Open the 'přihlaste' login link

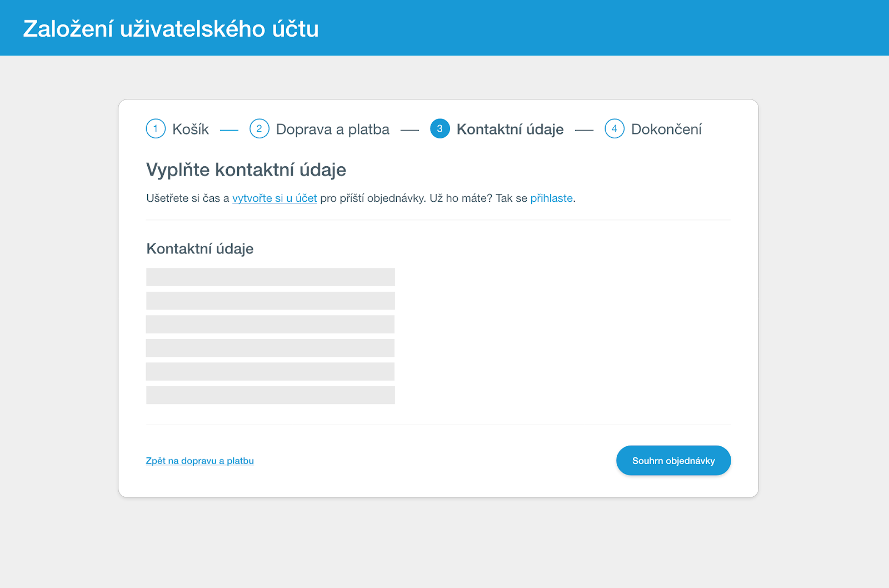click(x=551, y=198)
